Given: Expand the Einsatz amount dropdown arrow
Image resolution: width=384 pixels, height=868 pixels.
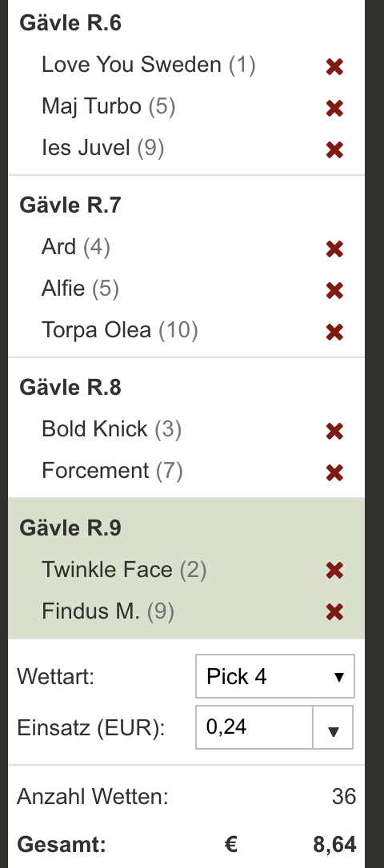Looking at the screenshot, I should (x=333, y=727).
